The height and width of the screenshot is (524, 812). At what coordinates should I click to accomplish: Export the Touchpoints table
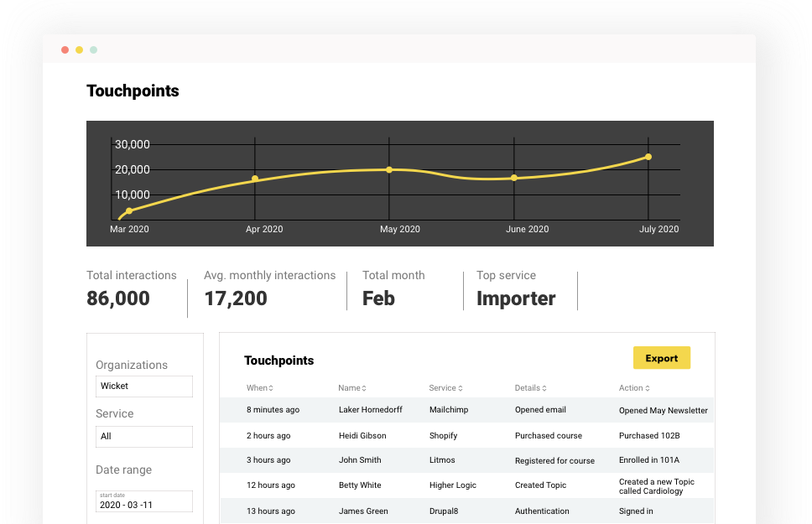[x=661, y=358]
